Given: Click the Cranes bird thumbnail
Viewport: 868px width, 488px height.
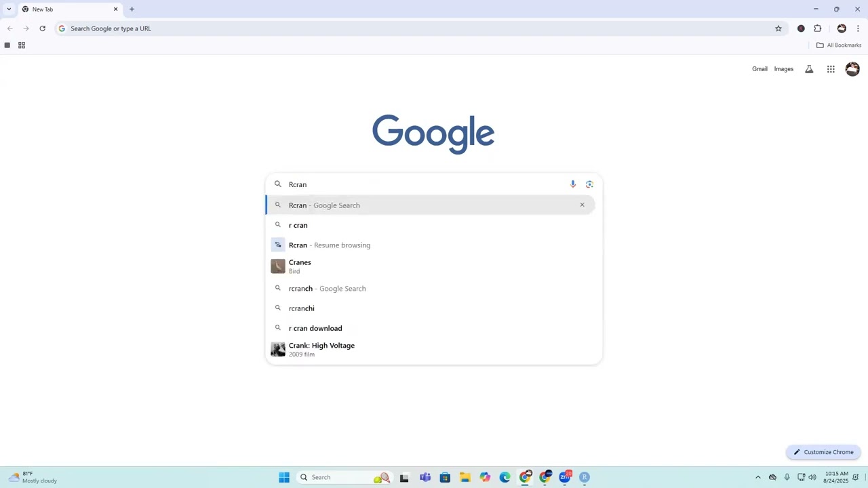Looking at the screenshot, I should tap(278, 266).
